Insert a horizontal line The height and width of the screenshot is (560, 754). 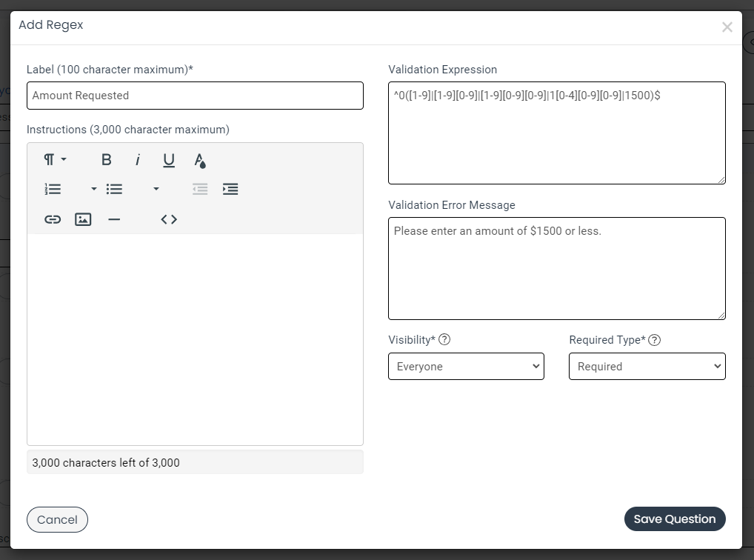click(x=114, y=219)
